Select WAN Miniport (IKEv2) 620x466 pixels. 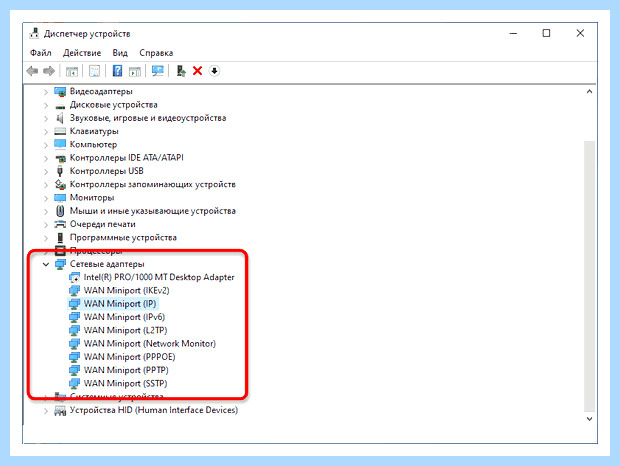(127, 291)
